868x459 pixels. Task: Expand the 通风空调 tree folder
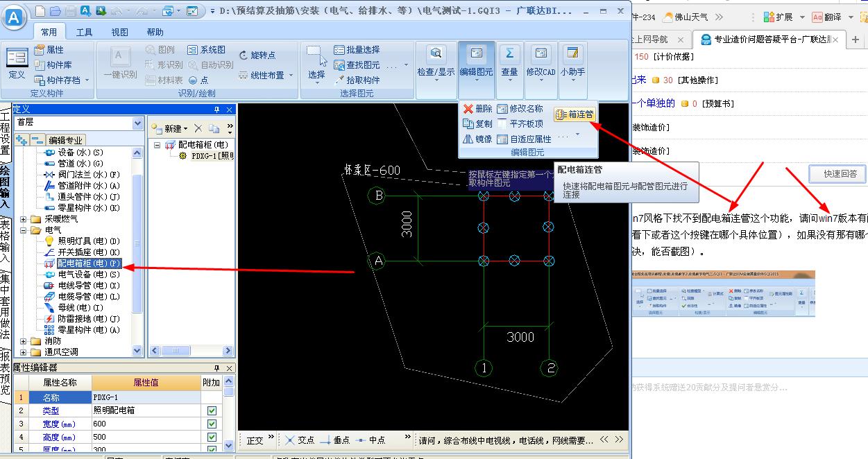(x=24, y=352)
